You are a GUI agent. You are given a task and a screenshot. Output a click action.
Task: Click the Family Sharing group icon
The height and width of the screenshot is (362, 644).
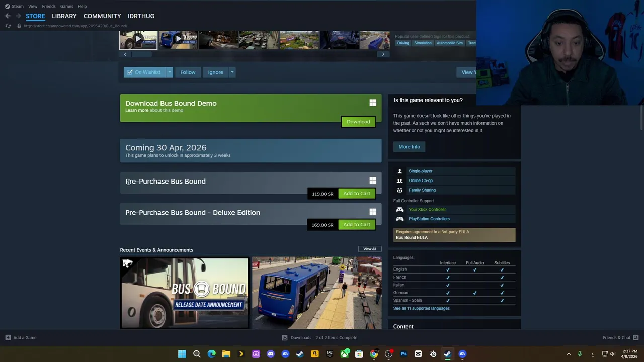(400, 190)
